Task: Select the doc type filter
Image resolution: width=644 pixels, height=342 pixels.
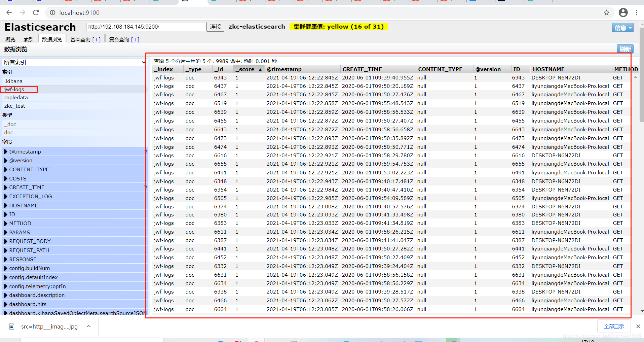Action: [x=74, y=133]
